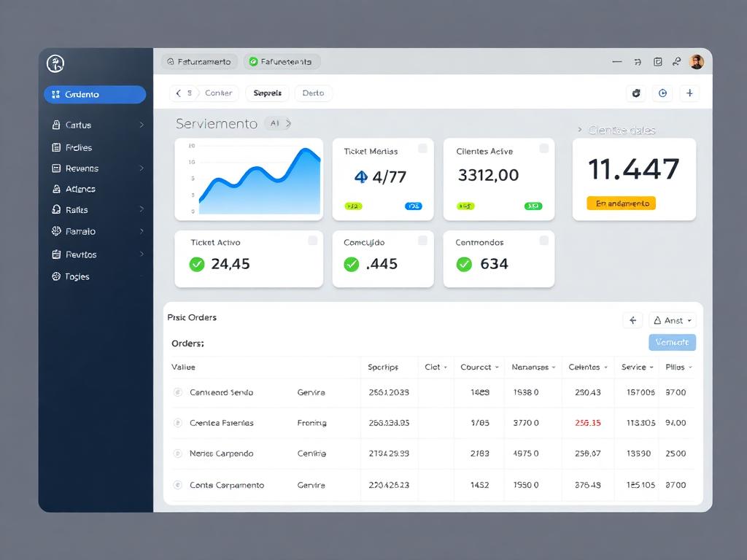Screen dimensions: 747x560
Task: Open the Anst dropdown
Action: pyautogui.click(x=672, y=321)
